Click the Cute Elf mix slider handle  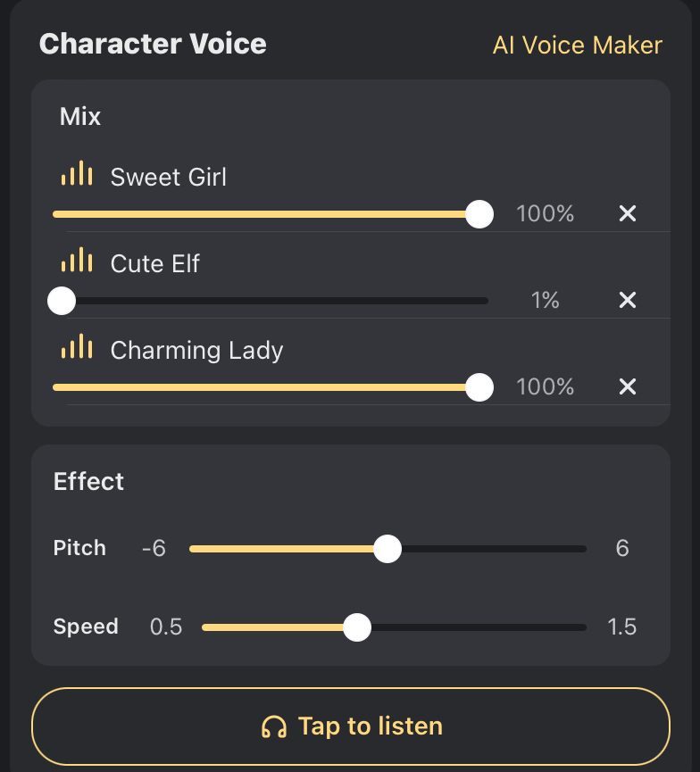tap(62, 301)
